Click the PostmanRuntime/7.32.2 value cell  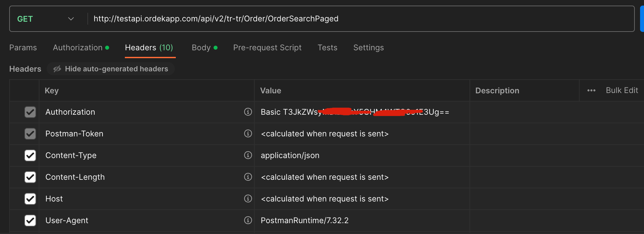pyautogui.click(x=362, y=221)
